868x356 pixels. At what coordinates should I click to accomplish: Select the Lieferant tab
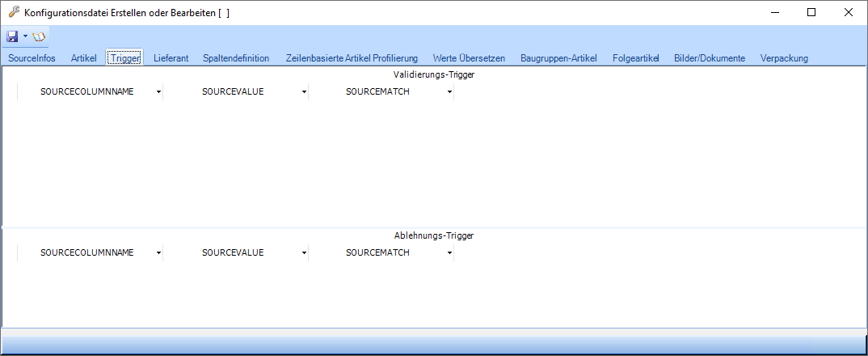(x=170, y=58)
